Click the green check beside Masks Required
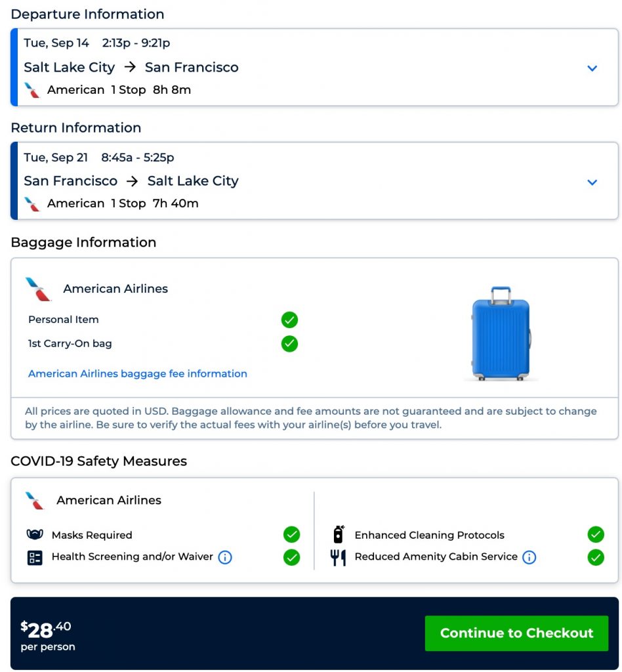Screen dimensions: 622x672 point(291,535)
